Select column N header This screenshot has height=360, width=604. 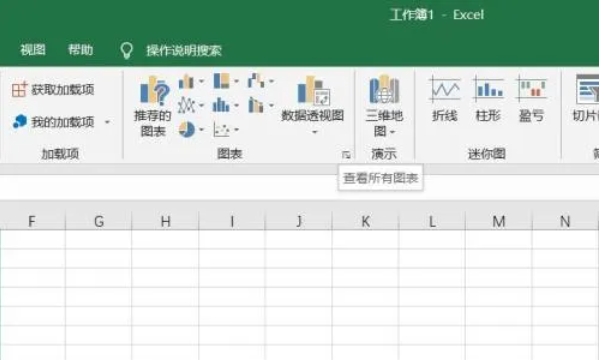click(x=565, y=221)
